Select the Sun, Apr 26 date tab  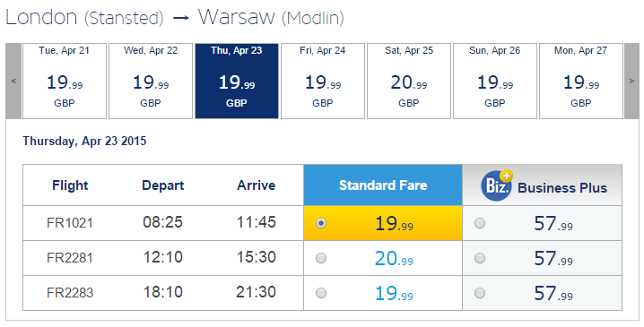point(495,82)
